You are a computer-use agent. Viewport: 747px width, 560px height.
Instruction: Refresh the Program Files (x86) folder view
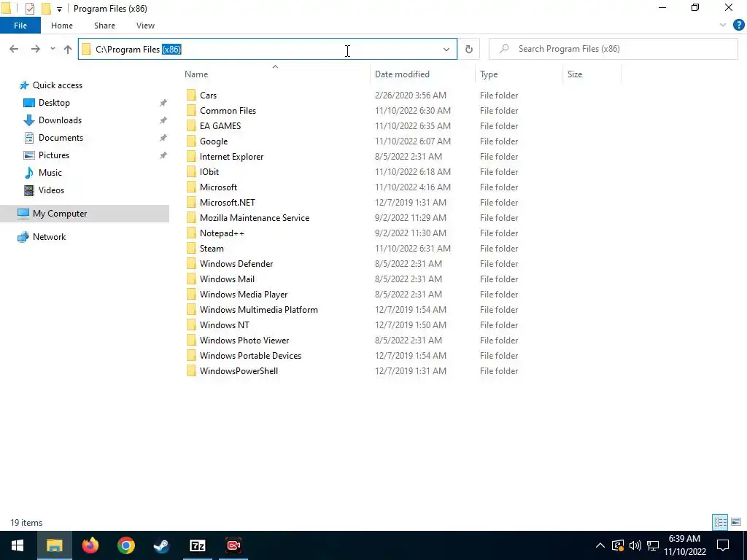click(x=469, y=49)
